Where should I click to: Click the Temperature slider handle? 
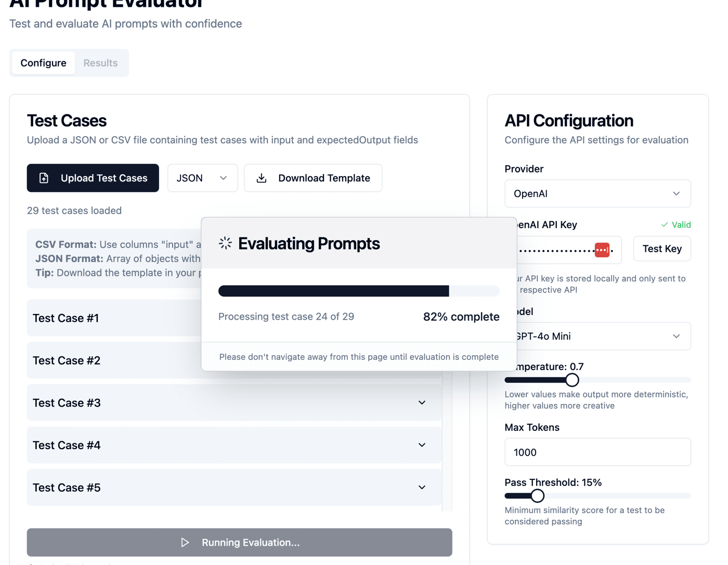572,380
